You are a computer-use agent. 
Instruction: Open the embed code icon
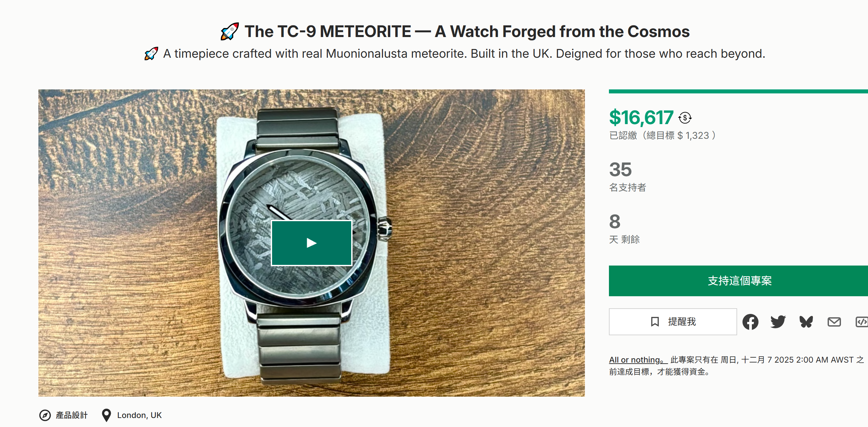[861, 322]
